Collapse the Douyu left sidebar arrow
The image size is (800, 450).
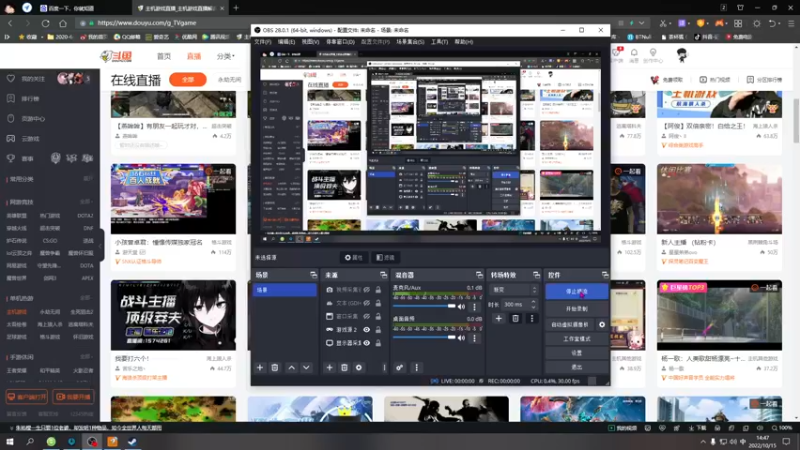click(x=101, y=245)
